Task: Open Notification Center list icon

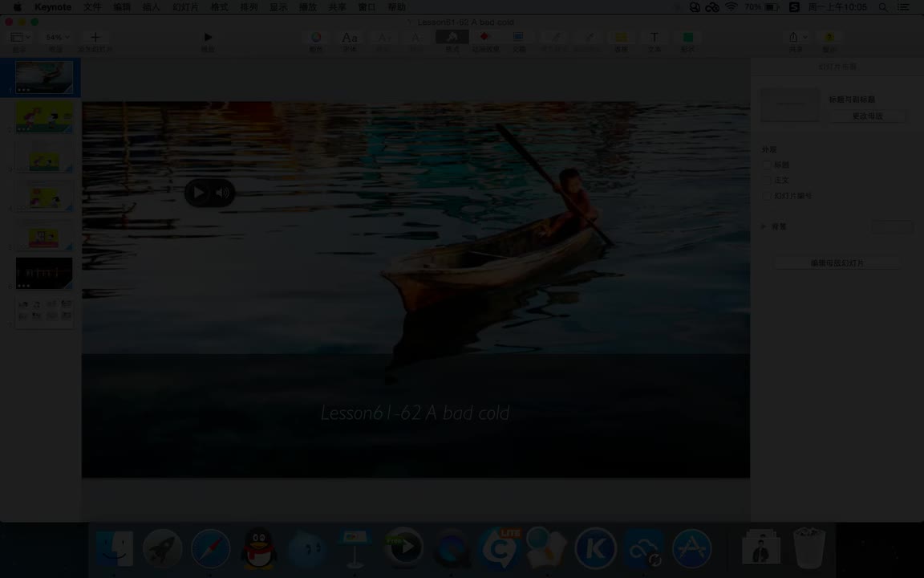Action: point(903,7)
